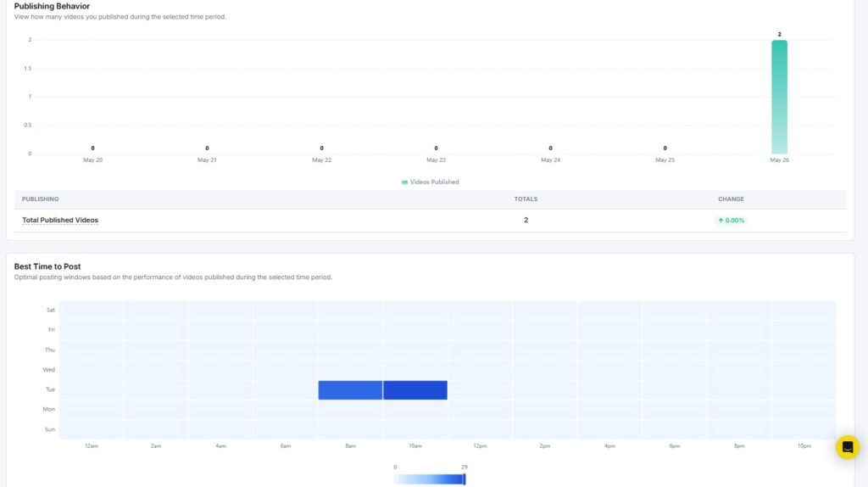Click the May 26 published videos bar

(x=780, y=97)
